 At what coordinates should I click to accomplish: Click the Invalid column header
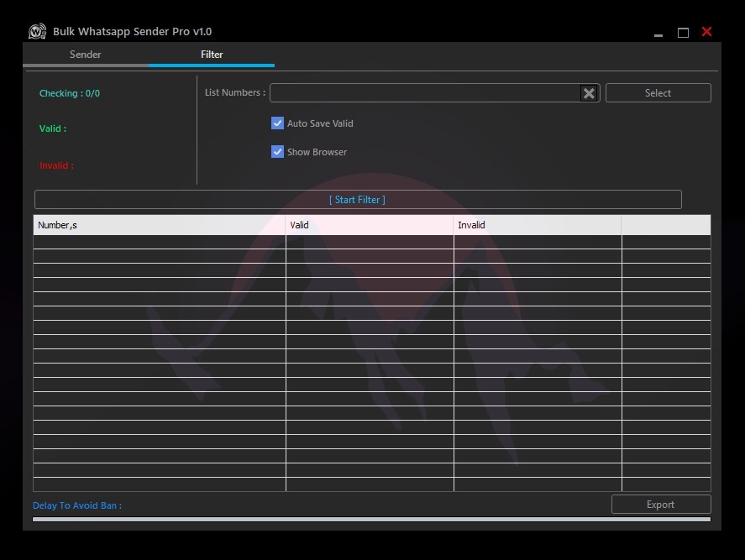538,225
